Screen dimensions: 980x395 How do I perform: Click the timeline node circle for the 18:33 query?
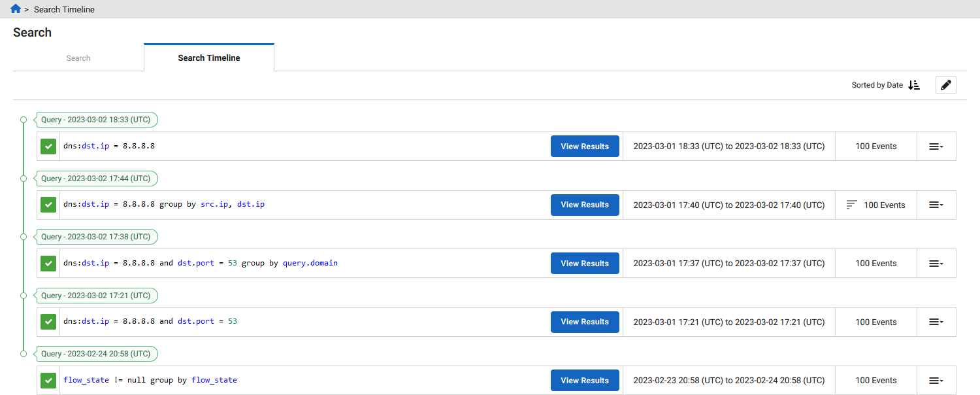tap(24, 119)
